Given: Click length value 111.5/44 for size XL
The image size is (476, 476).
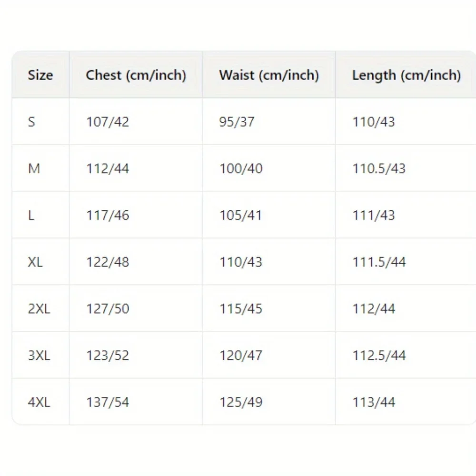Looking at the screenshot, I should tap(379, 262).
